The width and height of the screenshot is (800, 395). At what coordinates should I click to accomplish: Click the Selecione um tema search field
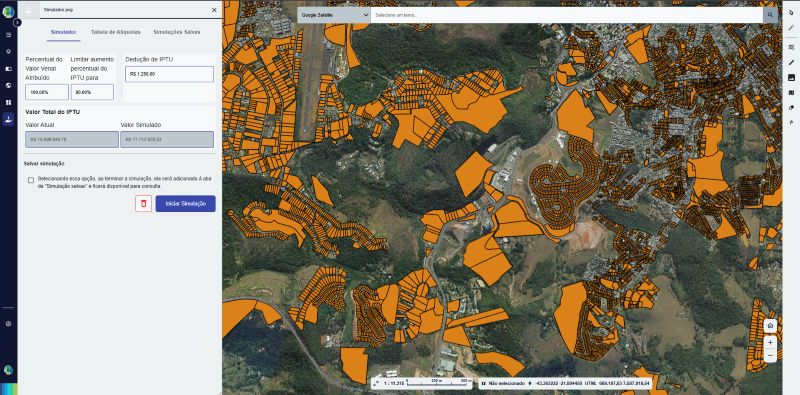coord(566,15)
